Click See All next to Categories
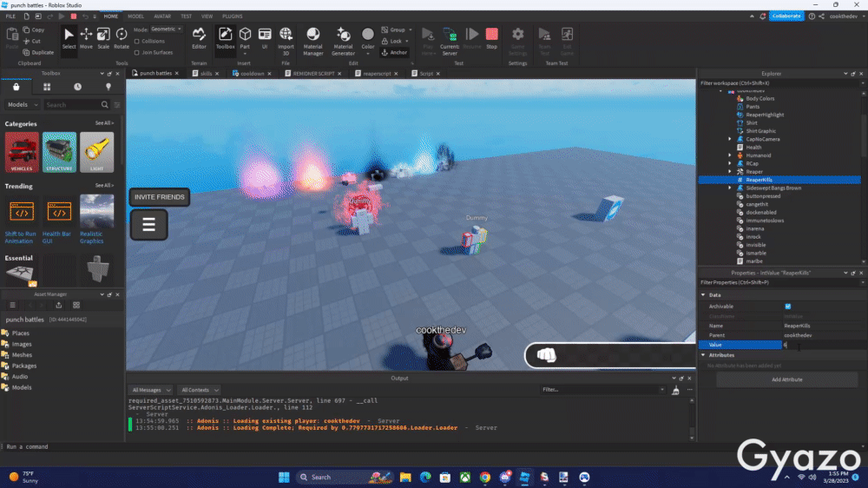This screenshot has height=488, width=868. click(104, 123)
